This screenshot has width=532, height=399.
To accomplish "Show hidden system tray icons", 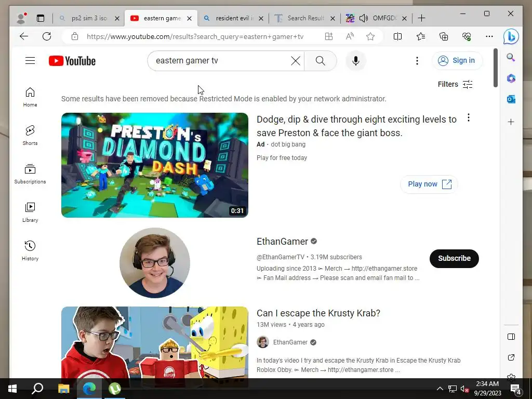I will point(440,389).
